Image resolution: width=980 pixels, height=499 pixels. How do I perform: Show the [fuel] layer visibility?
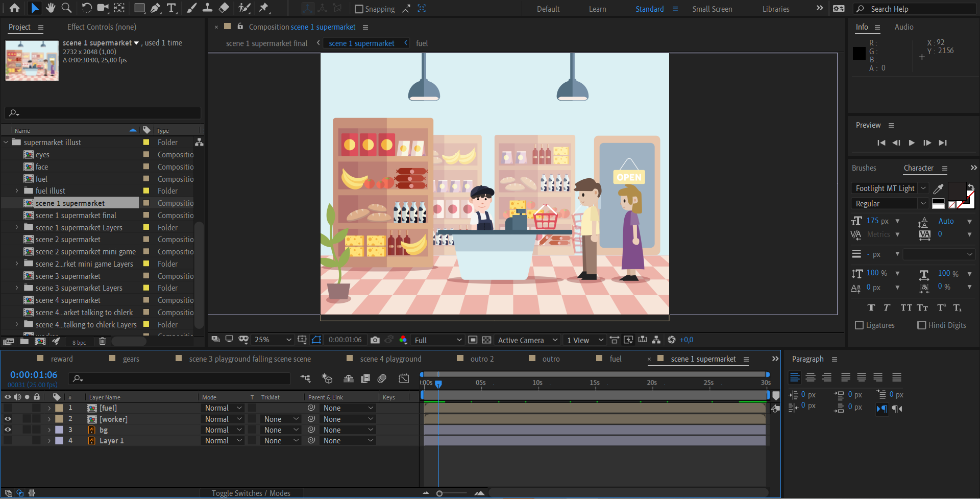[8, 408]
